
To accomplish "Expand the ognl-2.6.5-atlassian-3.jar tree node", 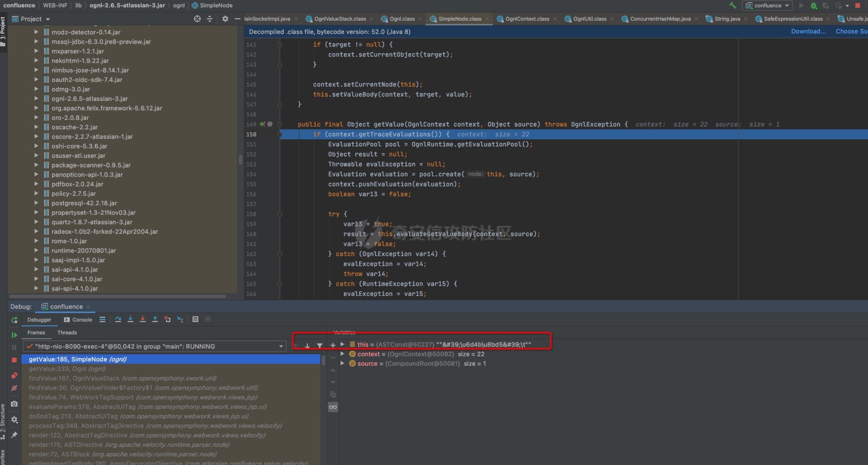I will (36, 98).
